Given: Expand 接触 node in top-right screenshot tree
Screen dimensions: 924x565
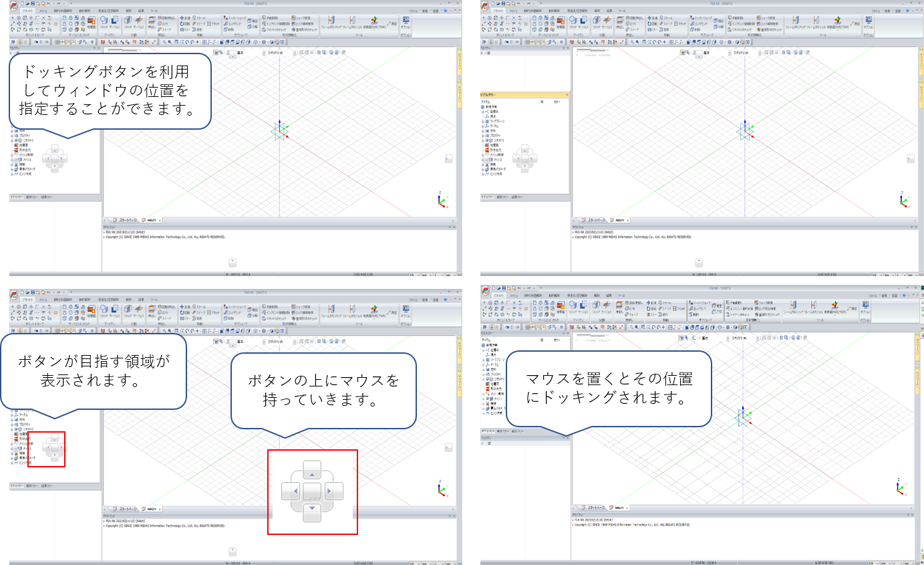Looking at the screenshot, I should 483,164.
